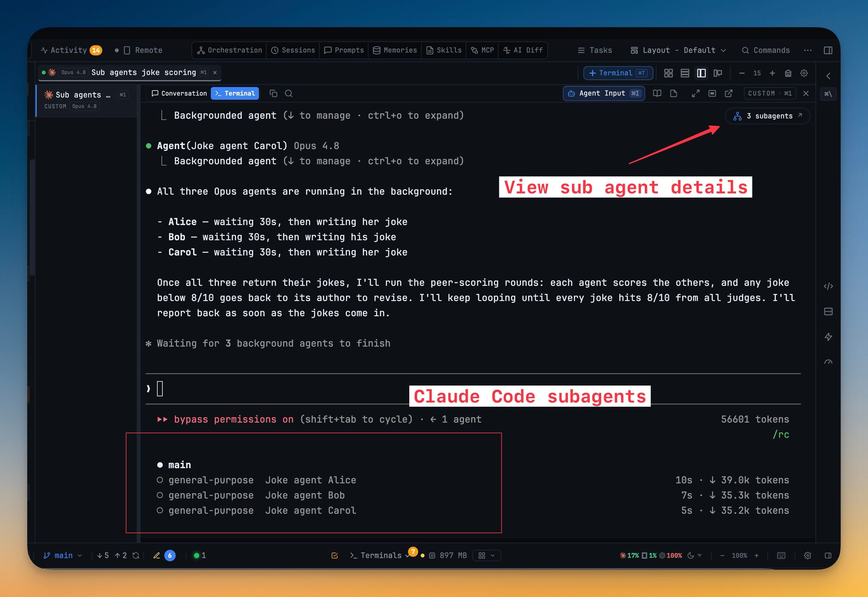Decrease terminal font size with the minus beside 15
868x597 pixels.
pos(742,73)
